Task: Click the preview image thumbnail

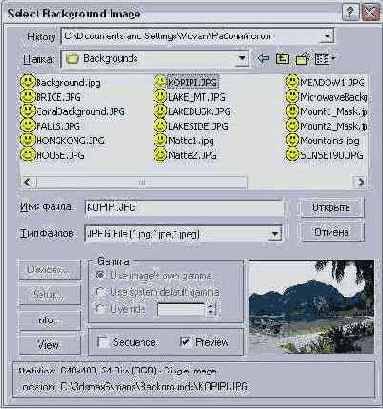Action: (311, 307)
